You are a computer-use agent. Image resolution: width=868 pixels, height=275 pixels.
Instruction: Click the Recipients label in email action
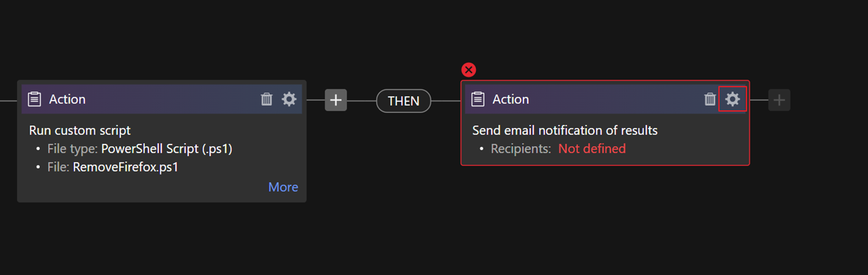point(521,149)
